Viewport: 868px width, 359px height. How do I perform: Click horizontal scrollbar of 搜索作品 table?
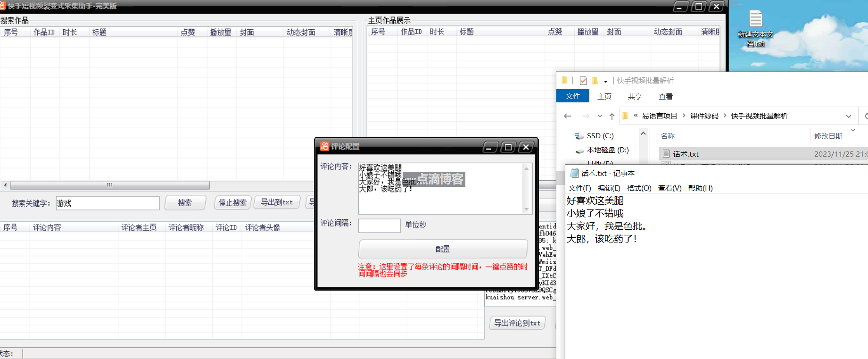coord(110,185)
